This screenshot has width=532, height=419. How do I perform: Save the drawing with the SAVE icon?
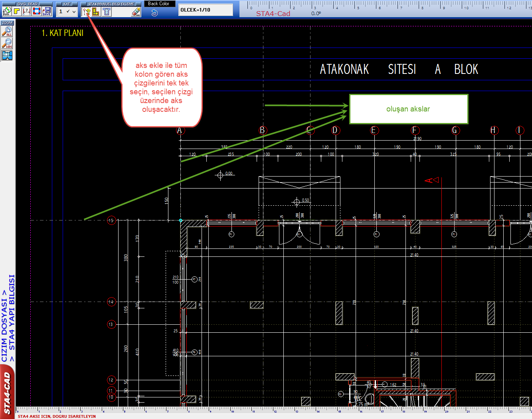click(47, 12)
